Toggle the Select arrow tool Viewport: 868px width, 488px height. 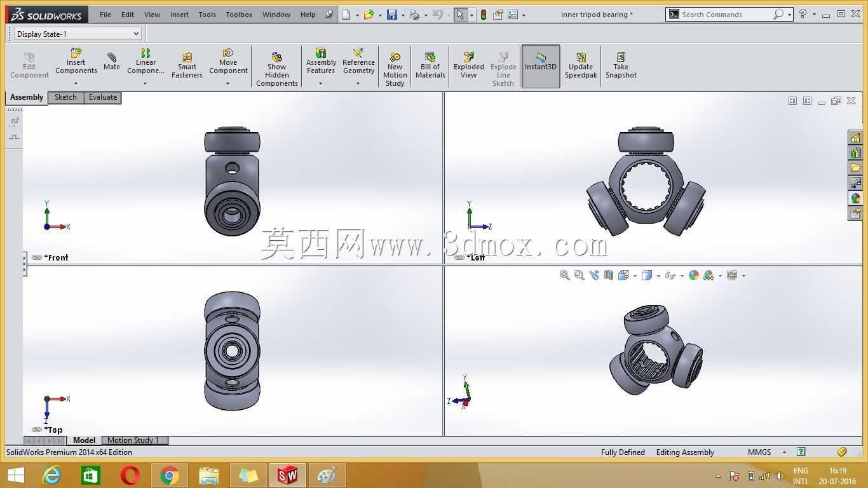point(460,14)
